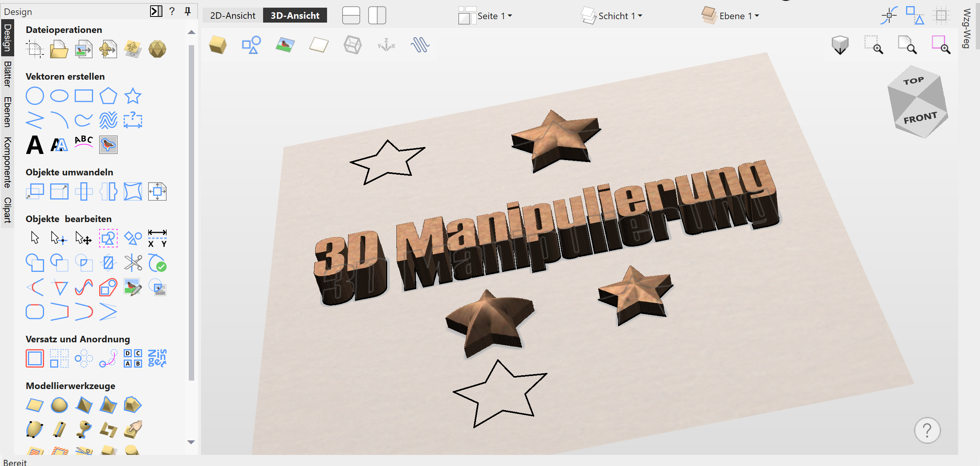Toggle the toolpath wave display
Screen dimensions: 980x466
[x=420, y=45]
